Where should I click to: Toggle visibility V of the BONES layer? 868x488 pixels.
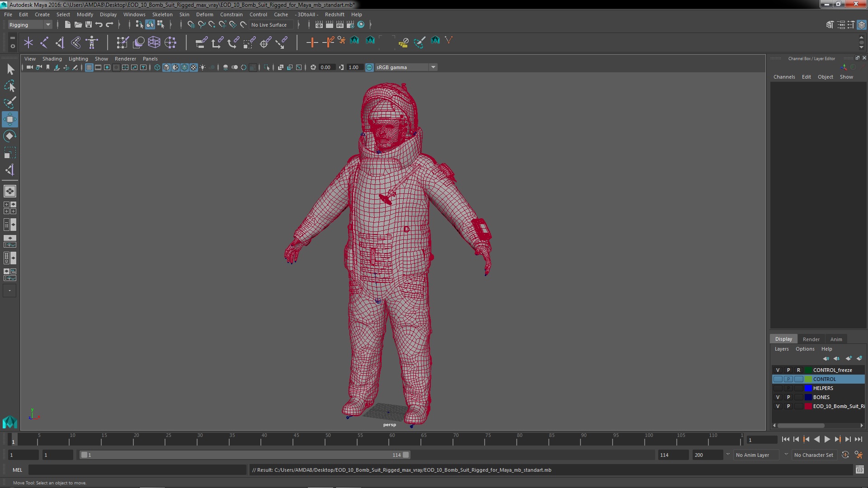pos(778,397)
